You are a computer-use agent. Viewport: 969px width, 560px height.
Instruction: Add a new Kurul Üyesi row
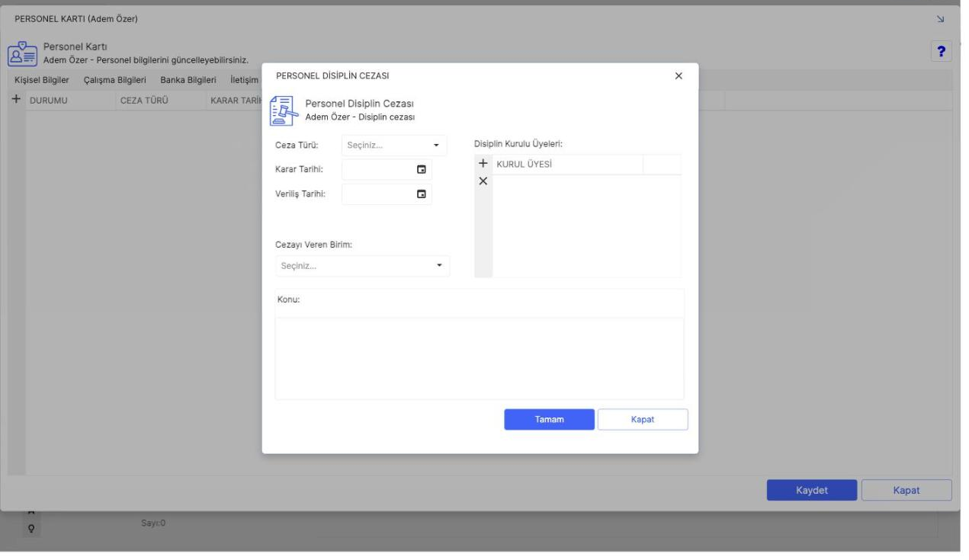click(x=483, y=164)
